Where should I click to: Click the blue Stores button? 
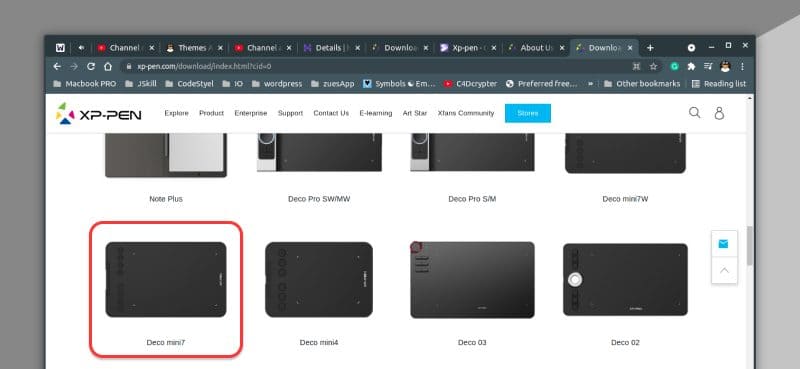pyautogui.click(x=528, y=113)
